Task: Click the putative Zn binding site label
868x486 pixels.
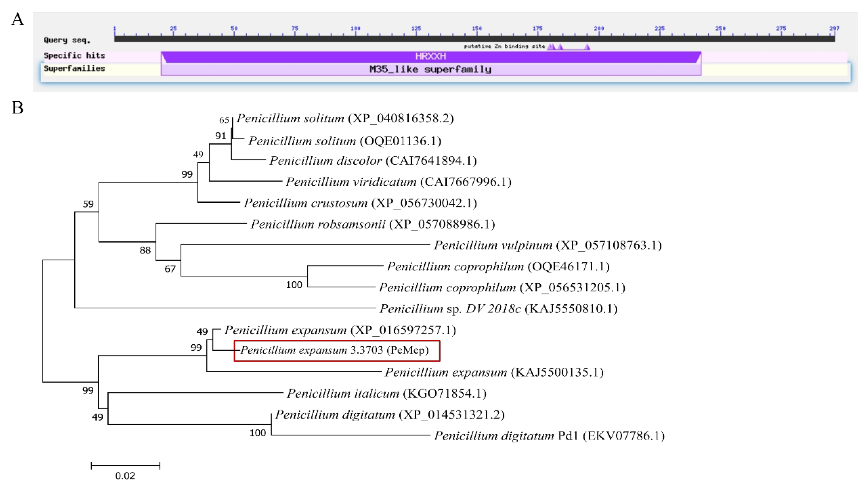Action: point(504,46)
